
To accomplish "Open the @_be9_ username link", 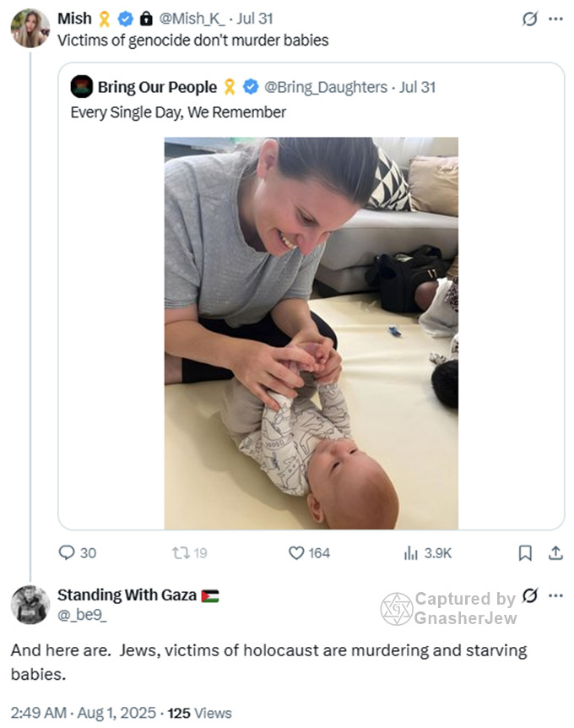I will (x=82, y=616).
